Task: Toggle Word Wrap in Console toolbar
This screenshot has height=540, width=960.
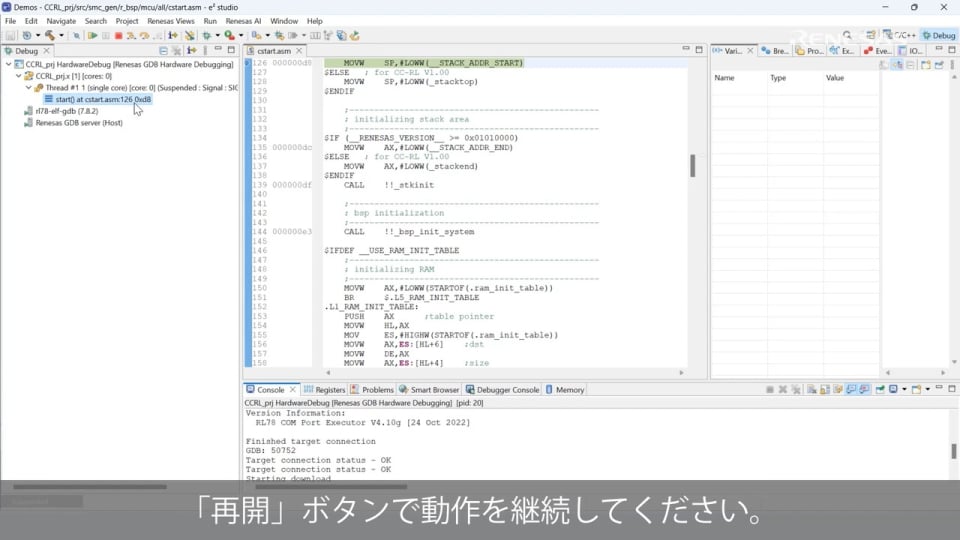Action: pos(838,389)
